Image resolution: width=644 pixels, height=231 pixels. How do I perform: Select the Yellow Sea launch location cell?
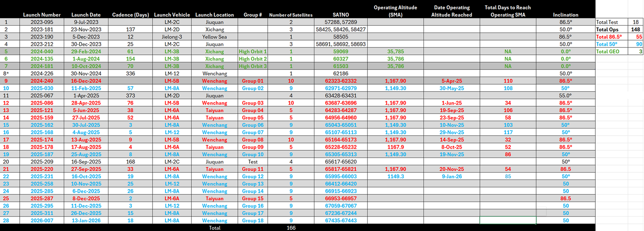(x=215, y=37)
